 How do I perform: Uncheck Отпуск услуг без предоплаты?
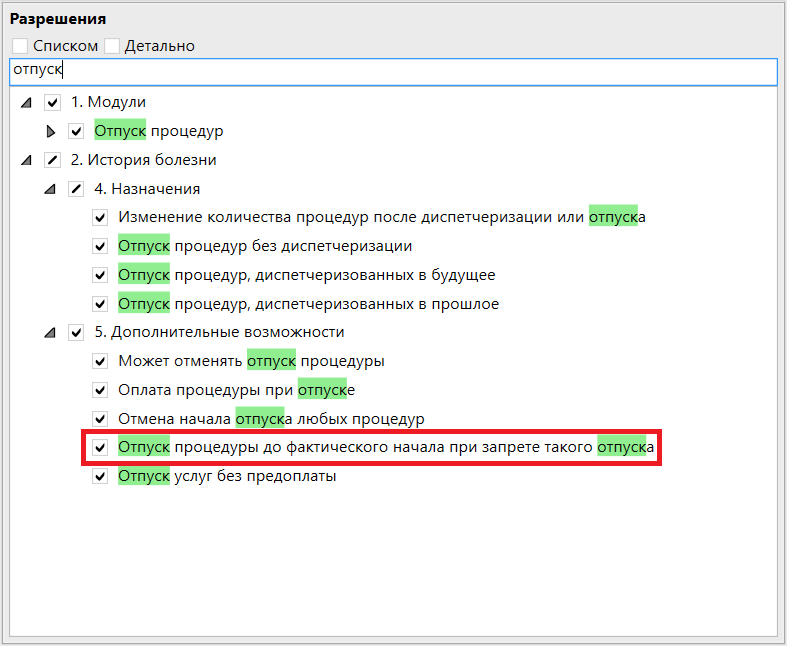(x=100, y=477)
